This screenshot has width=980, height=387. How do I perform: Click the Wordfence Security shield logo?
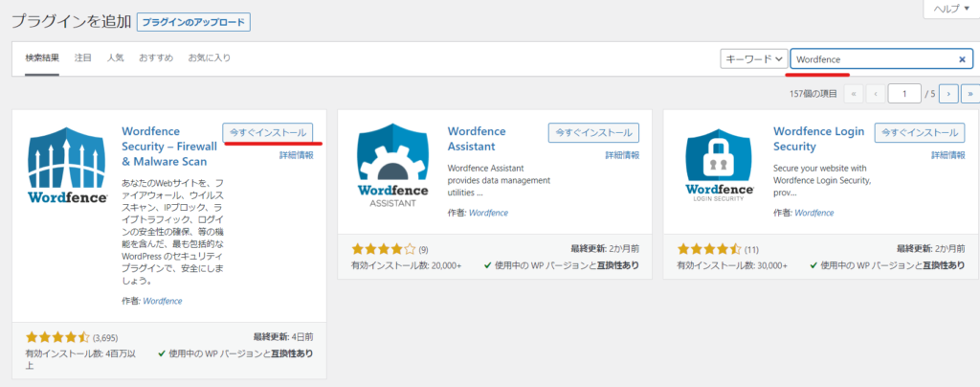coord(68,166)
